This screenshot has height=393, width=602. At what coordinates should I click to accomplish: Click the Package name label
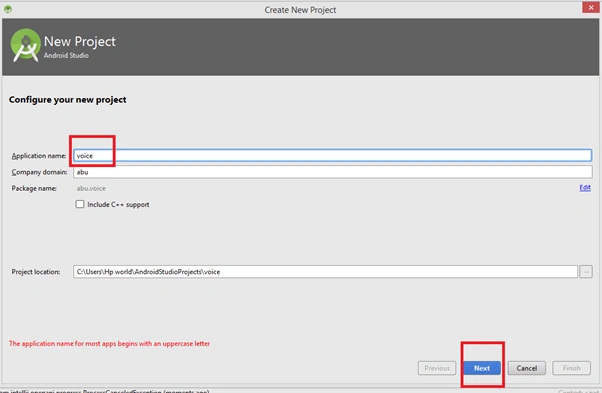[34, 188]
